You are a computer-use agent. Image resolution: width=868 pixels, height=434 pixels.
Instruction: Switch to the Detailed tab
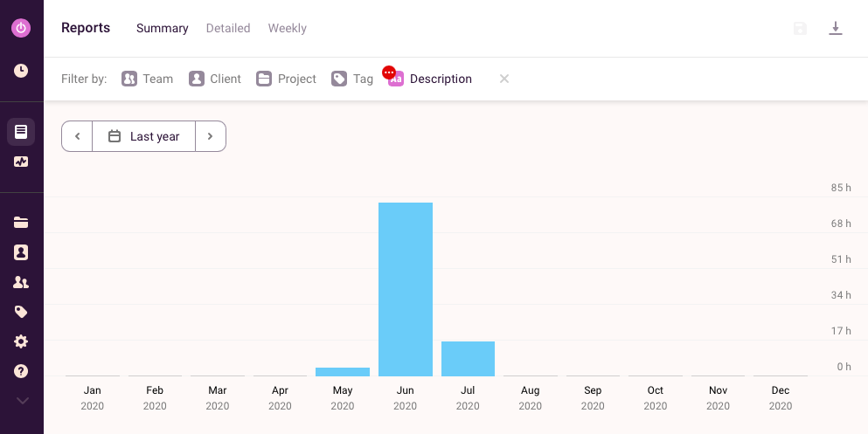click(228, 28)
